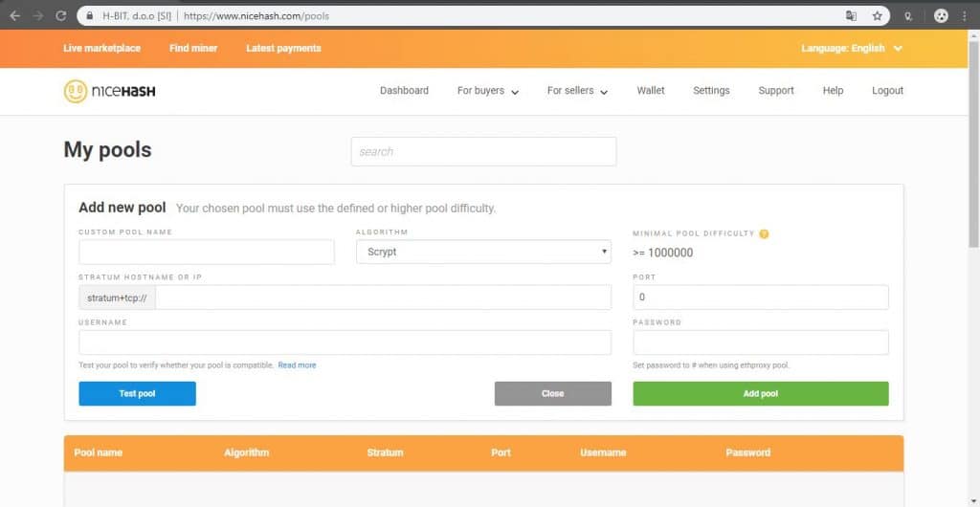
Task: Click the scrollbar down arrow
Action: click(x=973, y=501)
